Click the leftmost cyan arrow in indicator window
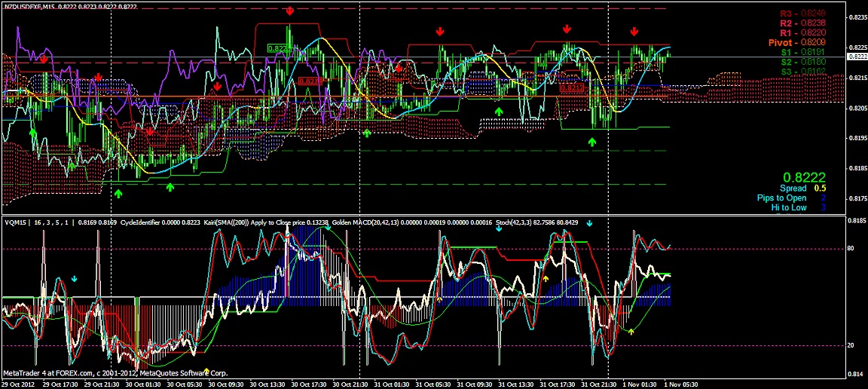 74,279
